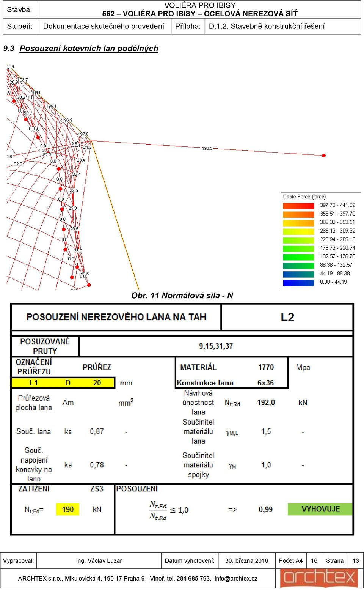Click the 'POSOUZENÍ' label
Image resolution: width=364 pixels, height=590 pixels.
click(x=137, y=489)
